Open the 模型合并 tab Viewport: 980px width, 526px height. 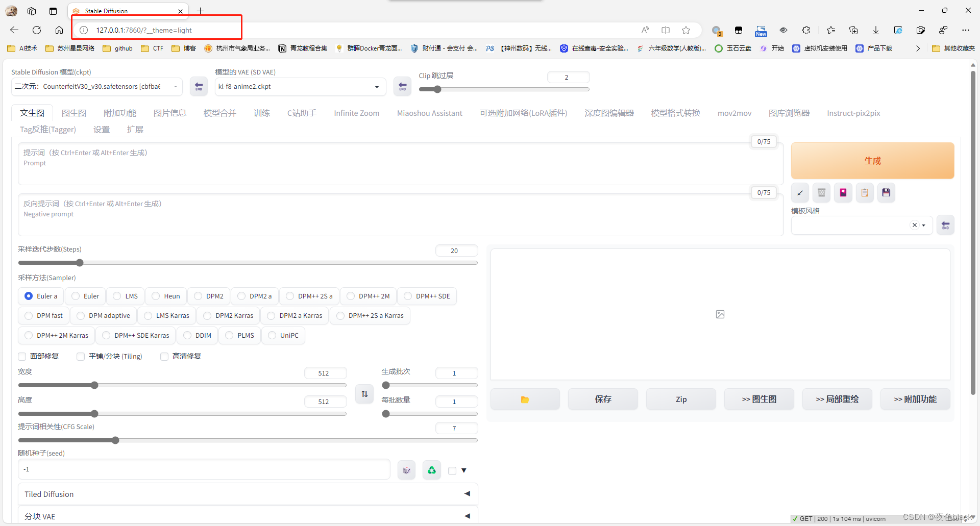(220, 113)
